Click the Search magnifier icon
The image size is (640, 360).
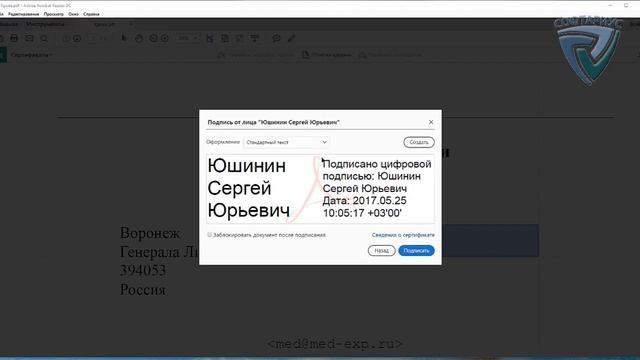[x=44, y=38]
